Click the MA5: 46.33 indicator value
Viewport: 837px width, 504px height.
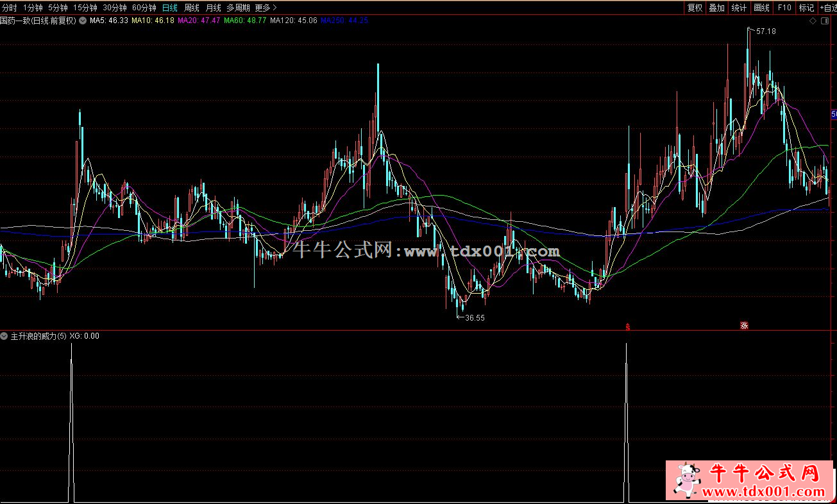[x=108, y=21]
